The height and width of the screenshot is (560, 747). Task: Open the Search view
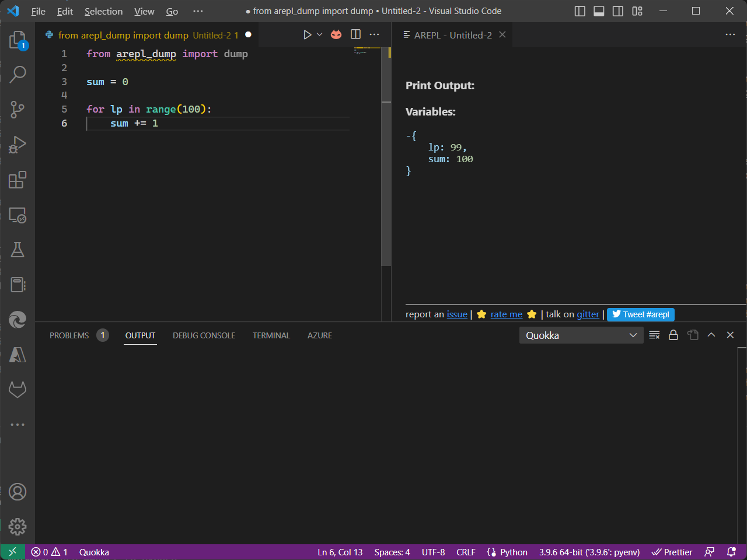click(x=18, y=74)
